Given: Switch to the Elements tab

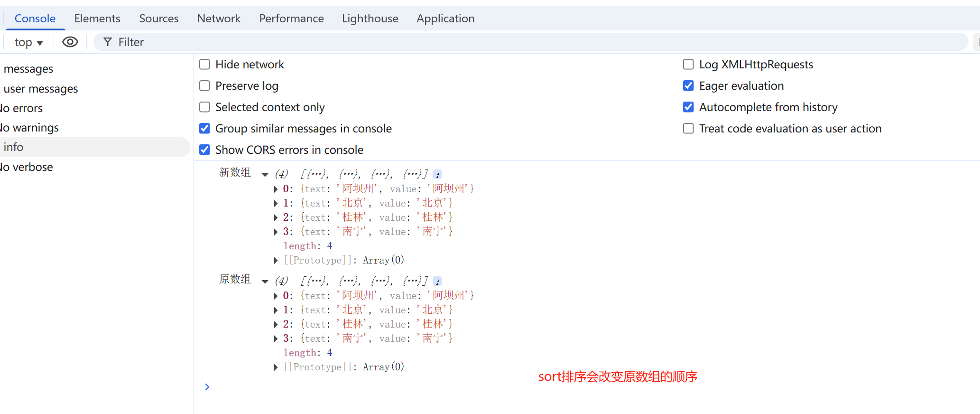Looking at the screenshot, I should [x=97, y=19].
